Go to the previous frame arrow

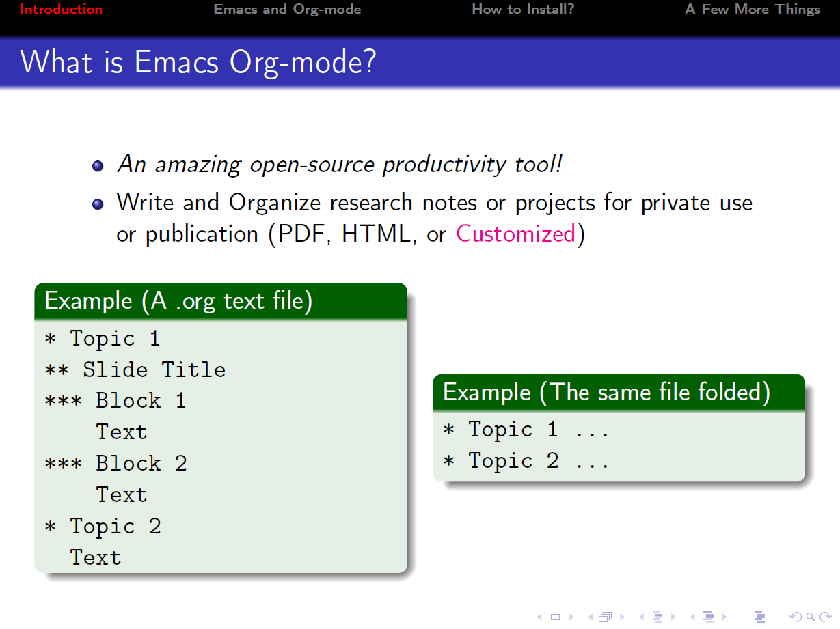(590, 617)
